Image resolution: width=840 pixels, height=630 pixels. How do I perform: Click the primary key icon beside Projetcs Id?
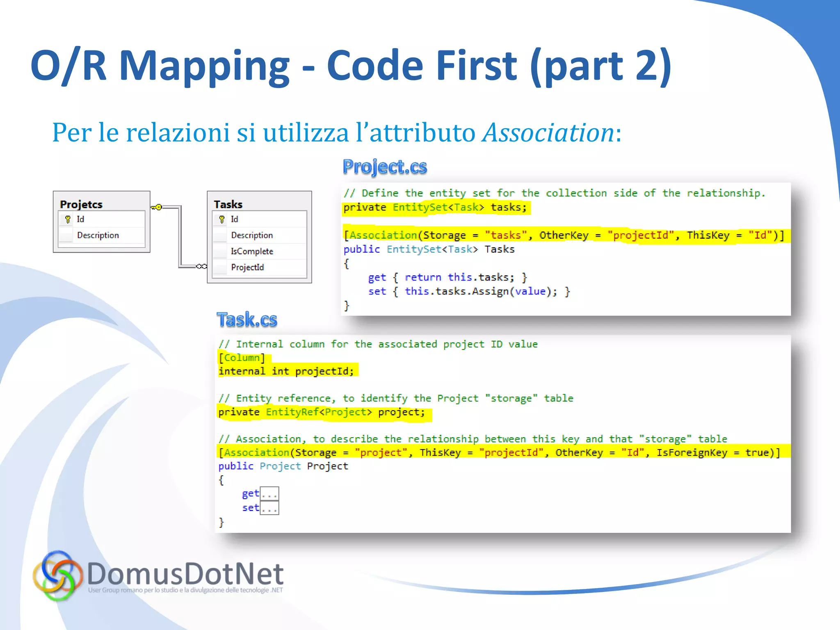coord(68,219)
